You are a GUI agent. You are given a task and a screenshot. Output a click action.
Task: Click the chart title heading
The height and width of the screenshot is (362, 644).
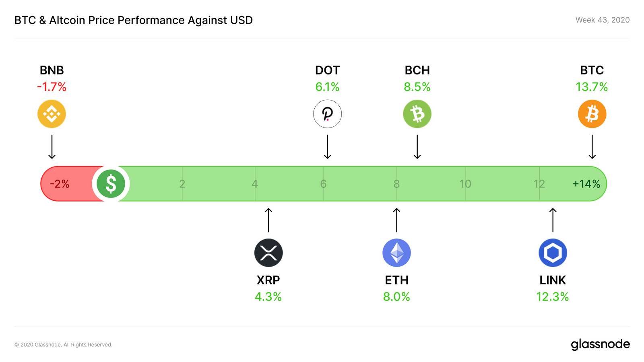[134, 20]
